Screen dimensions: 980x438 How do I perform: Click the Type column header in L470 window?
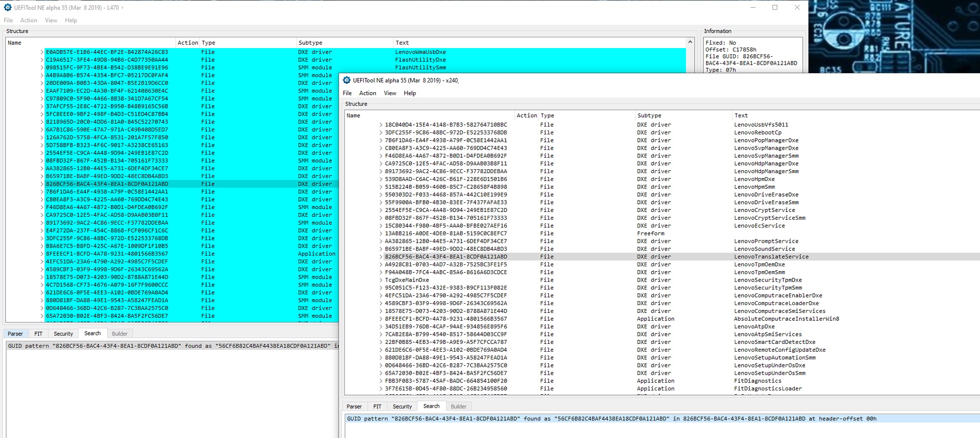click(x=248, y=43)
